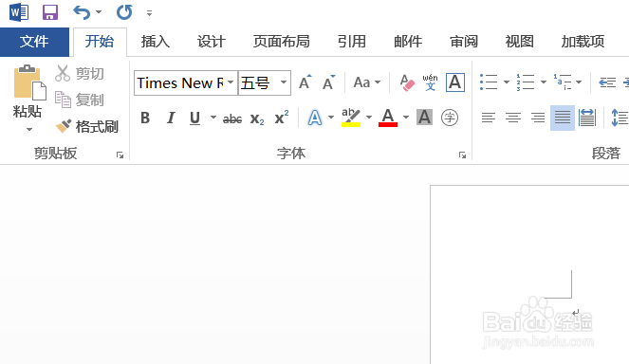Open the Multilevel List dropdown arrow
Screen dimensions: 629x364
pos(579,82)
